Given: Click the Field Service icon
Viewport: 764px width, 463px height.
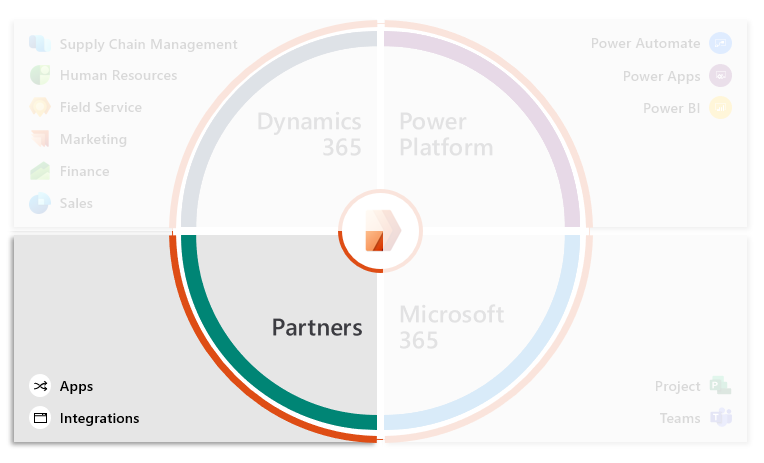Looking at the screenshot, I should click(x=40, y=107).
